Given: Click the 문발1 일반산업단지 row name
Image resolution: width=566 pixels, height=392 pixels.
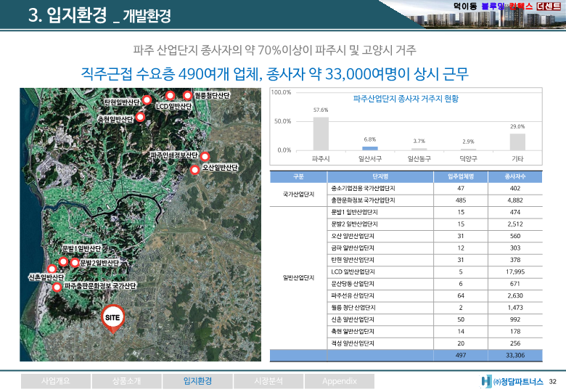Looking at the screenshot, I should coord(354,212).
